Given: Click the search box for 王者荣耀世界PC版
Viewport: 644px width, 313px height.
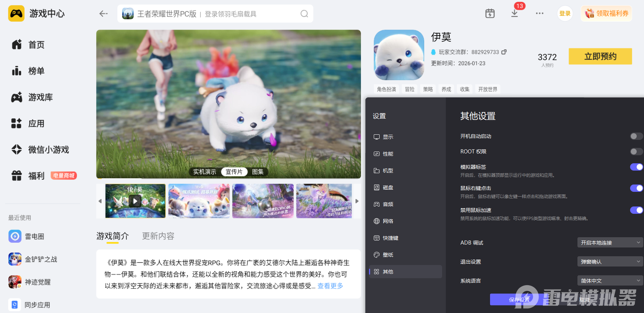Looking at the screenshot, I should [215, 14].
